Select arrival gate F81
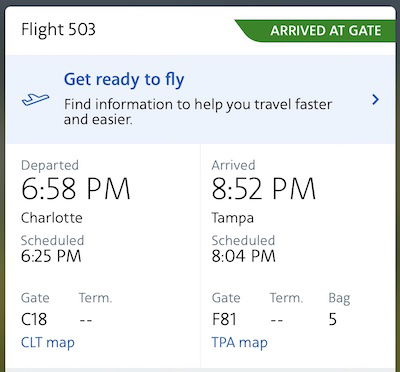The image size is (400, 372). (x=224, y=320)
